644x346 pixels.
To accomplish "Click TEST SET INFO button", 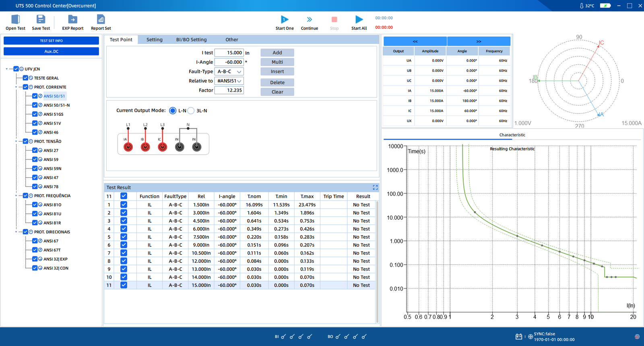I will pos(51,41).
